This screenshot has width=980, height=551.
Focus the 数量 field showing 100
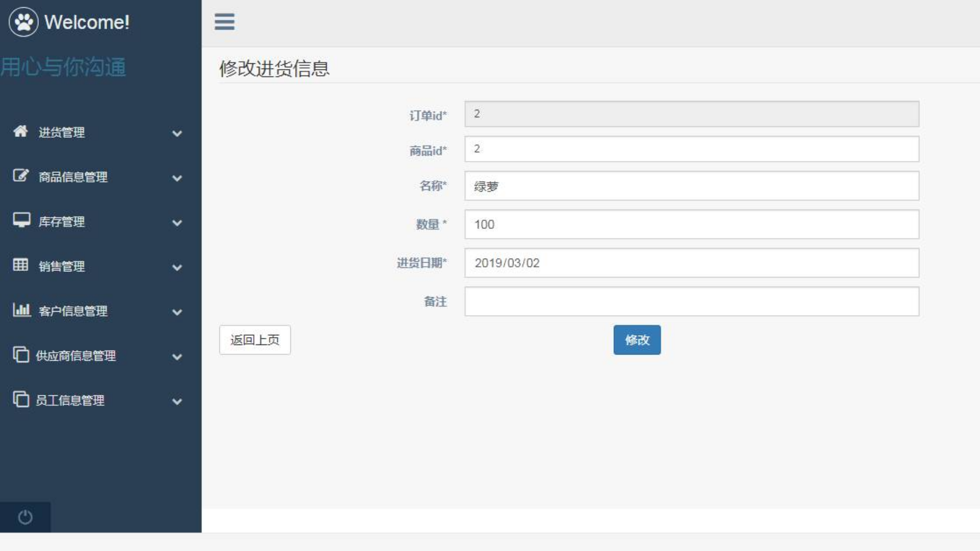coord(692,224)
